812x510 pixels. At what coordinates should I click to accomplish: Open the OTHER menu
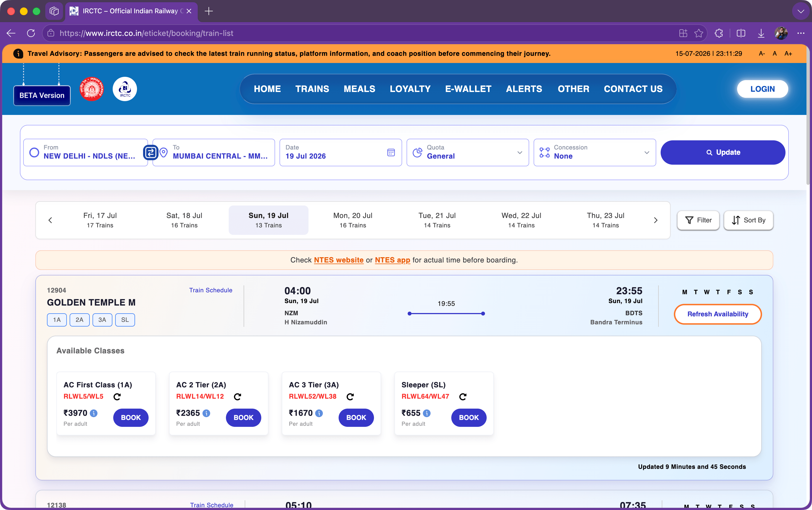coord(574,89)
